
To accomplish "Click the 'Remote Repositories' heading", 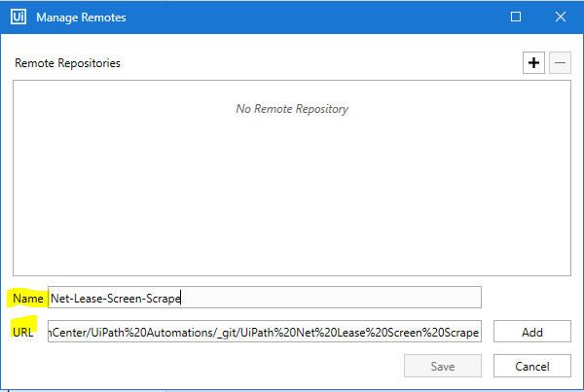I will (x=67, y=63).
